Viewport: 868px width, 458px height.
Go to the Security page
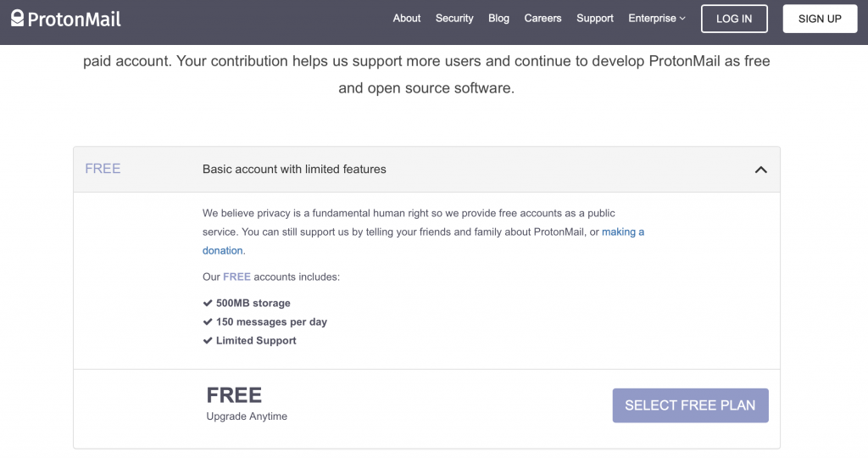[x=454, y=19]
